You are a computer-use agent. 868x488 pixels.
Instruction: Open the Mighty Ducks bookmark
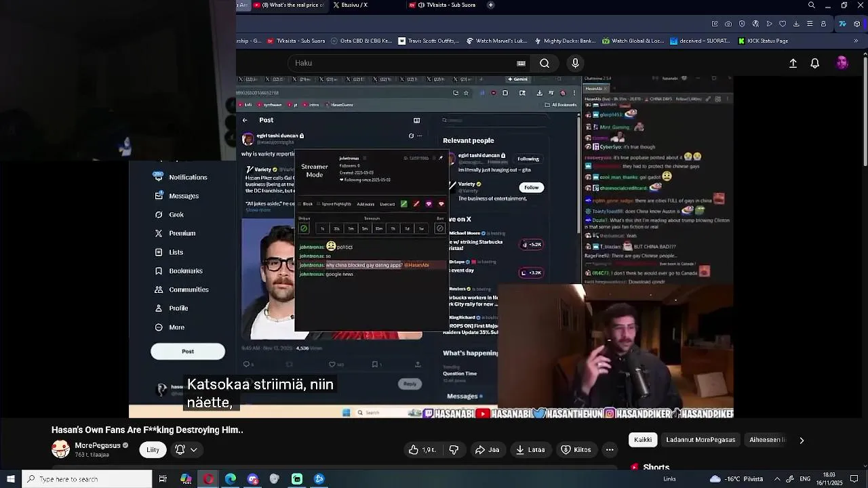pos(565,41)
